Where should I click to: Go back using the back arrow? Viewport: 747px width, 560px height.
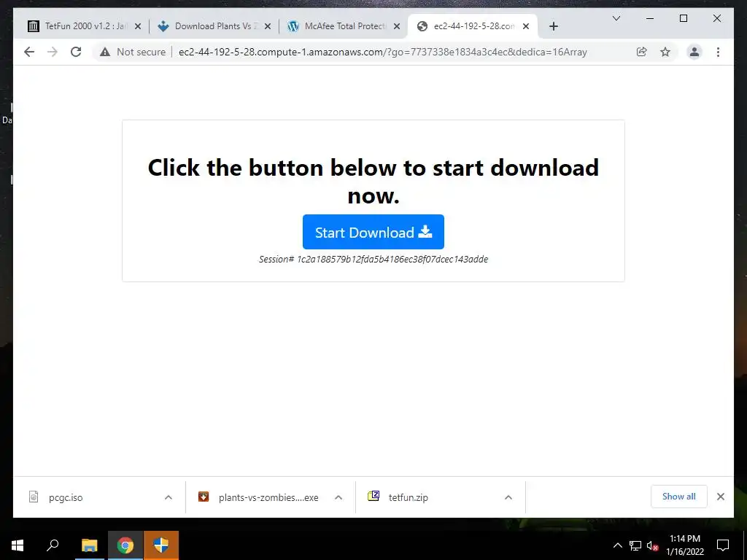point(29,52)
